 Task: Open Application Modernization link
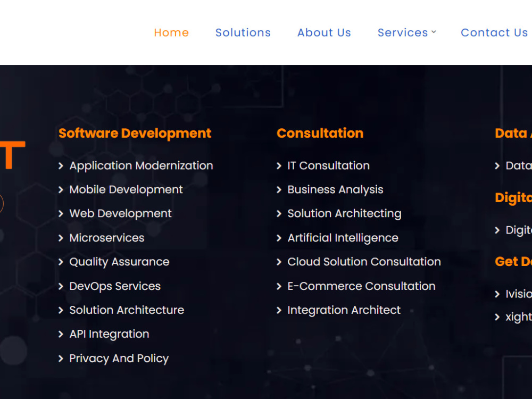point(141,165)
